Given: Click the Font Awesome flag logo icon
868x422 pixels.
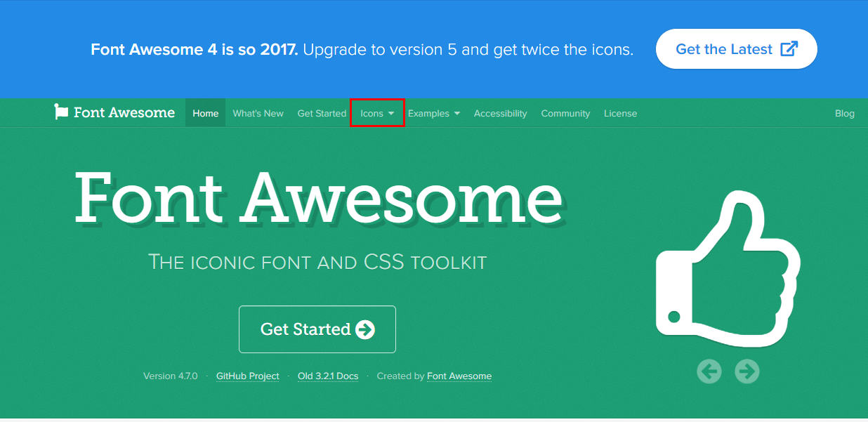Looking at the screenshot, I should tap(62, 112).
